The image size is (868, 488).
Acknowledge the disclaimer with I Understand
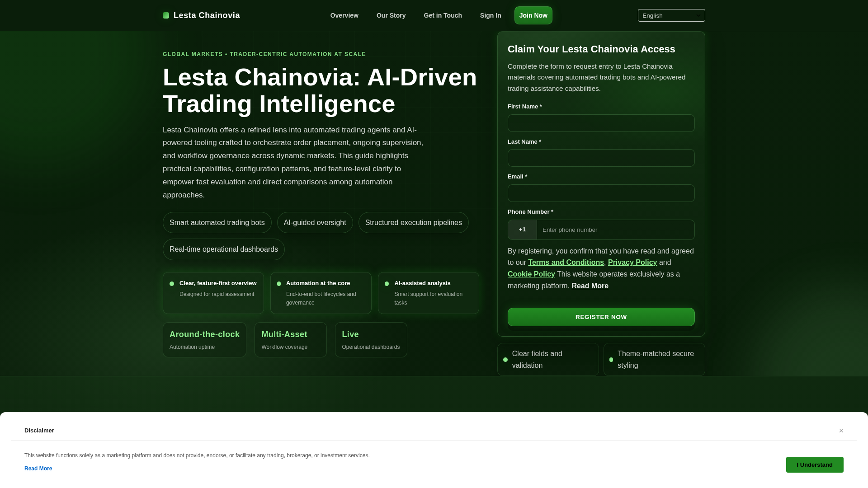click(x=815, y=465)
